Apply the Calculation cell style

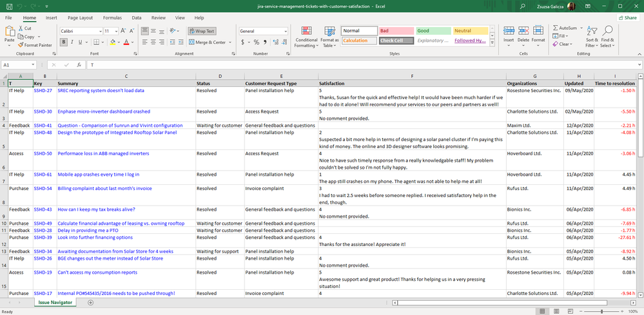359,41
